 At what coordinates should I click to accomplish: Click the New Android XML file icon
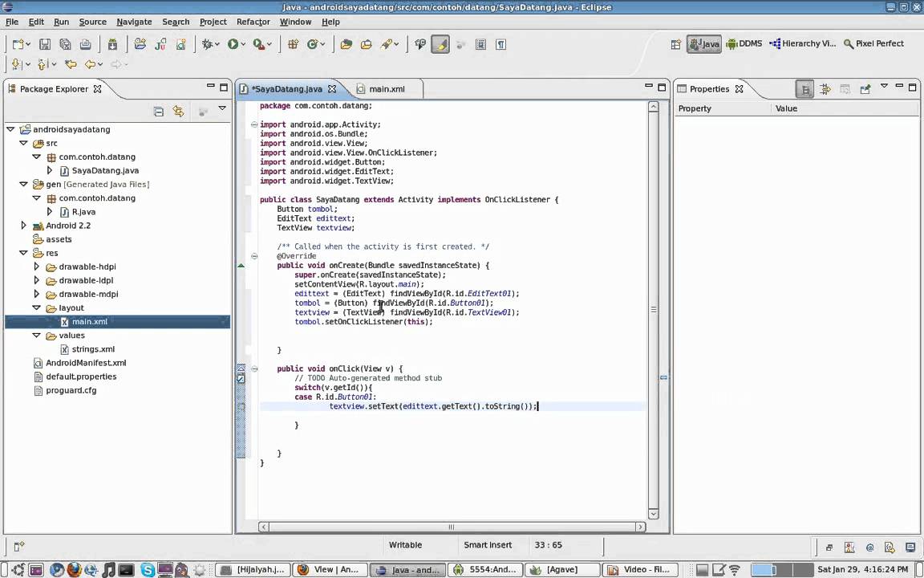(181, 44)
